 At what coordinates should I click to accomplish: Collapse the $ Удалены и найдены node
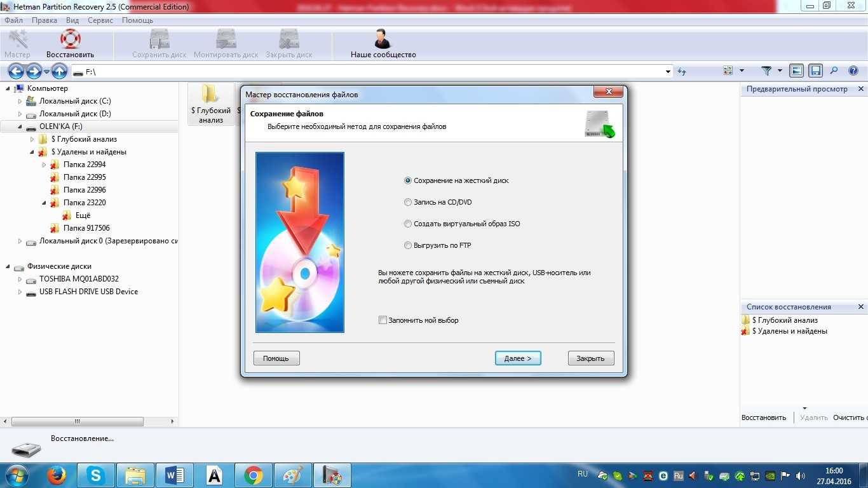32,152
